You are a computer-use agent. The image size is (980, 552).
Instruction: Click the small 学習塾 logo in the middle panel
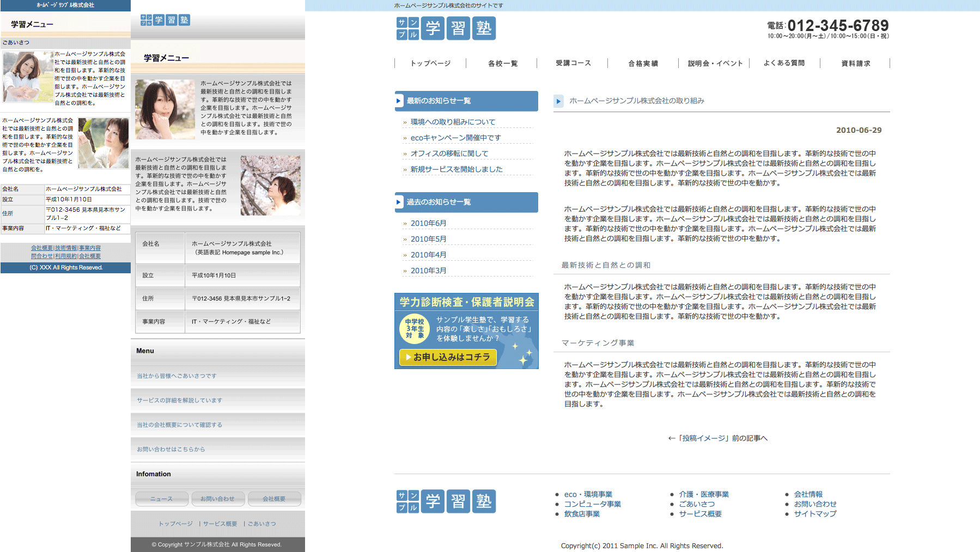tap(165, 20)
